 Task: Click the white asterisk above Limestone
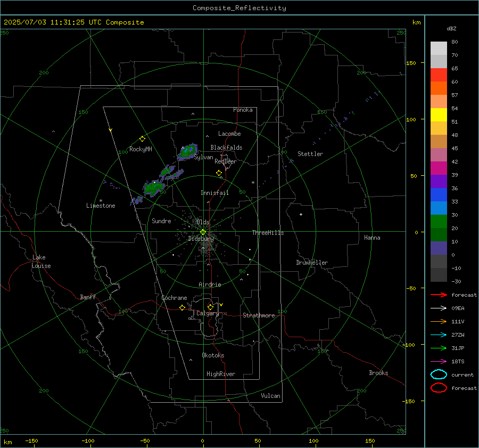click(101, 201)
